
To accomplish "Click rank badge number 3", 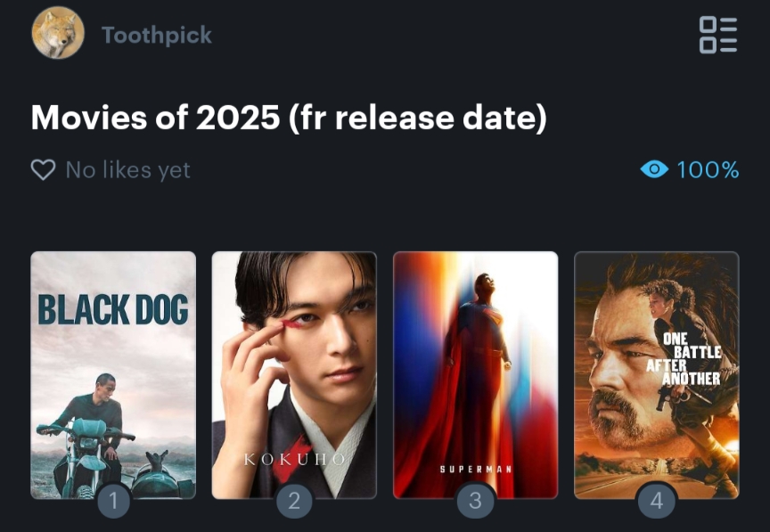I will click(x=475, y=501).
